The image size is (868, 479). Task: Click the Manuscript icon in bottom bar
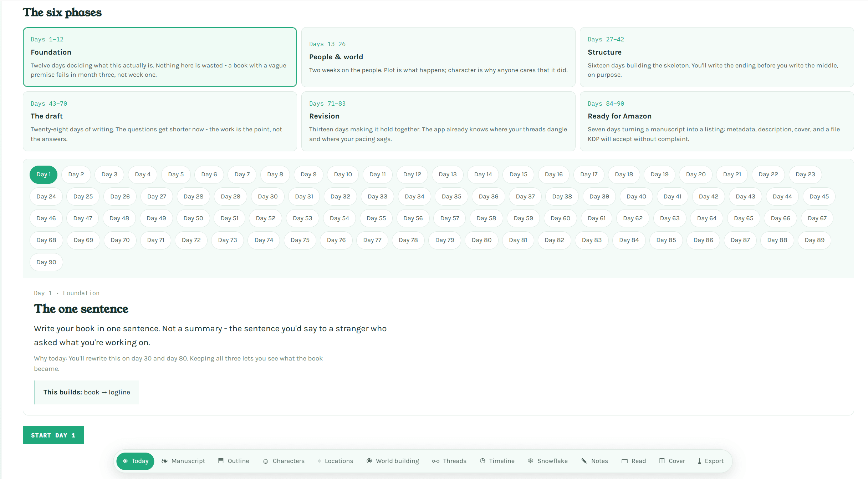tap(164, 461)
